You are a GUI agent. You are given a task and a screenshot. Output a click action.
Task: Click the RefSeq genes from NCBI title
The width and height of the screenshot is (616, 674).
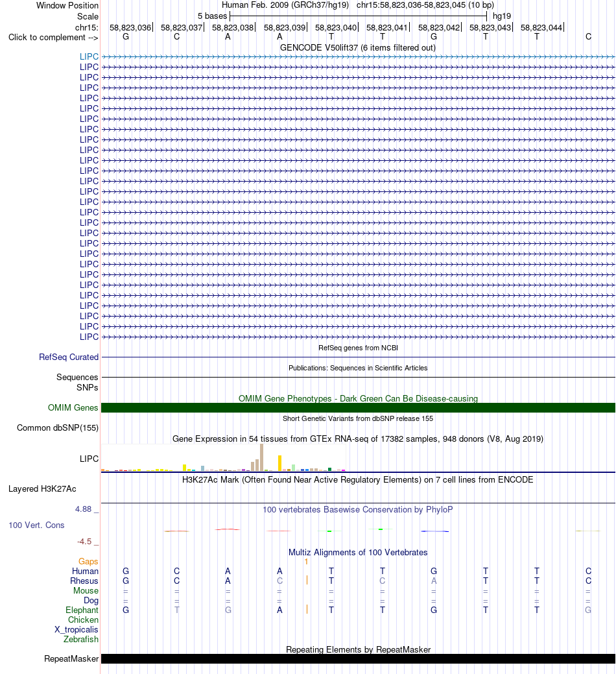359,348
